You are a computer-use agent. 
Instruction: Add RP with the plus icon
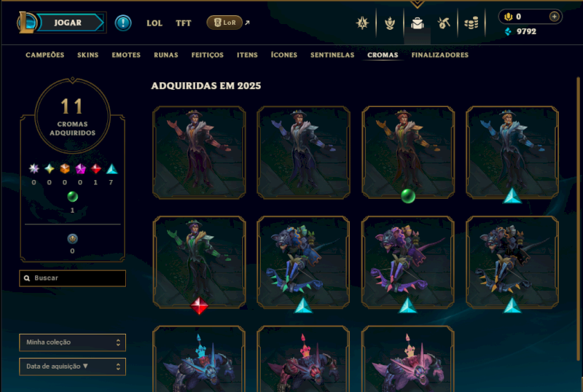click(554, 17)
